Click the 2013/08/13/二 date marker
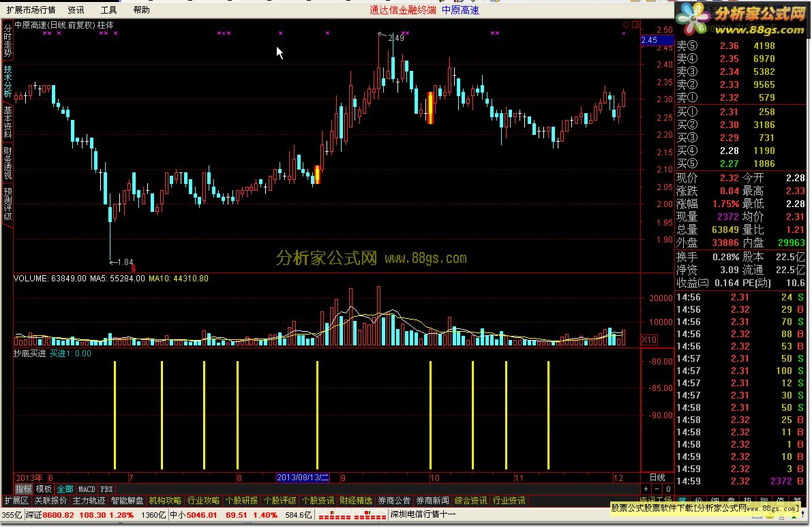 pyautogui.click(x=303, y=478)
